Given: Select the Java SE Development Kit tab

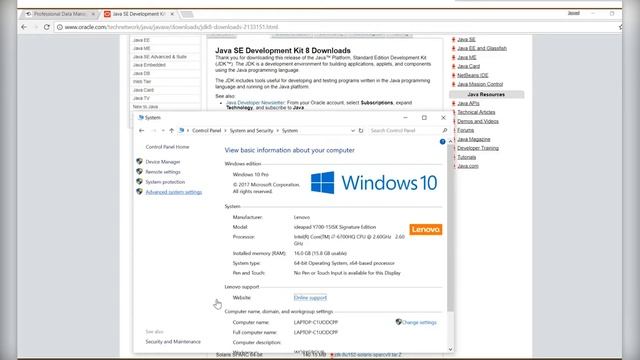Looking at the screenshot, I should [139, 14].
